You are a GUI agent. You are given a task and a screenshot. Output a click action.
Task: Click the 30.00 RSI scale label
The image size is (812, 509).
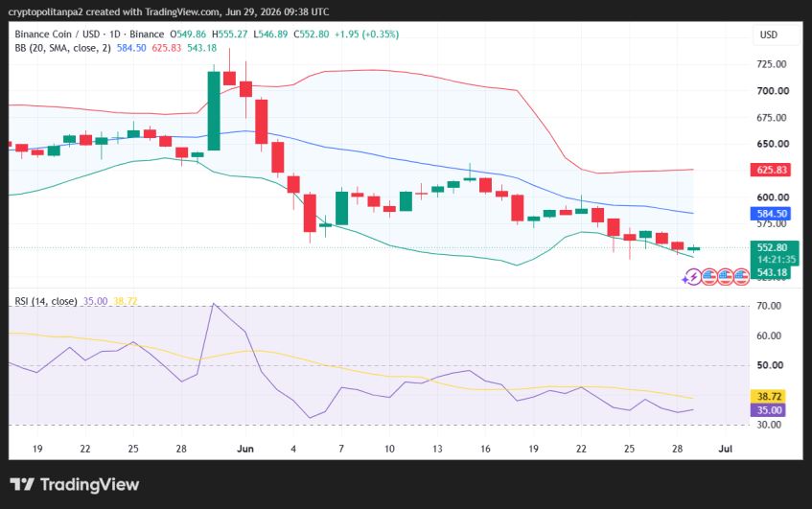[x=769, y=425]
